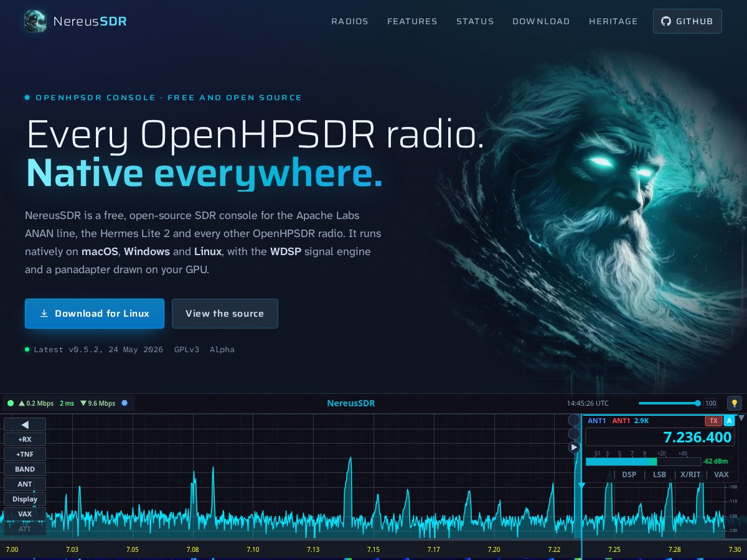Click the dimmed ATT button
The image size is (747, 560).
(x=25, y=529)
